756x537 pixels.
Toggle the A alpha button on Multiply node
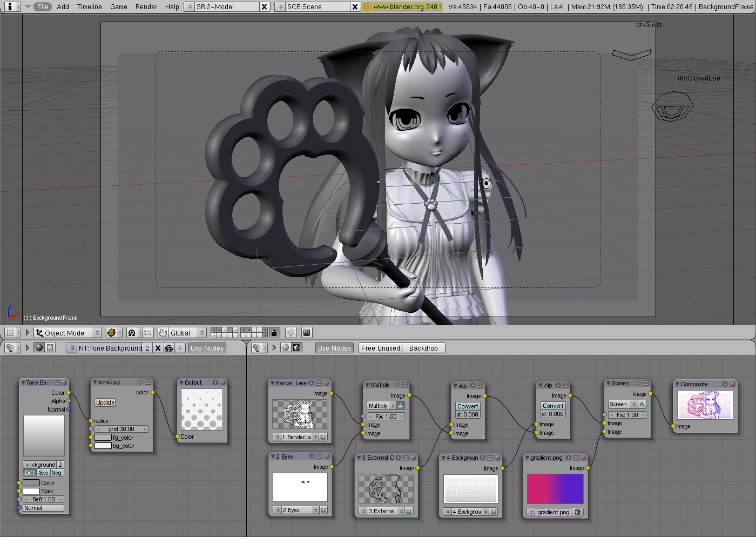400,406
